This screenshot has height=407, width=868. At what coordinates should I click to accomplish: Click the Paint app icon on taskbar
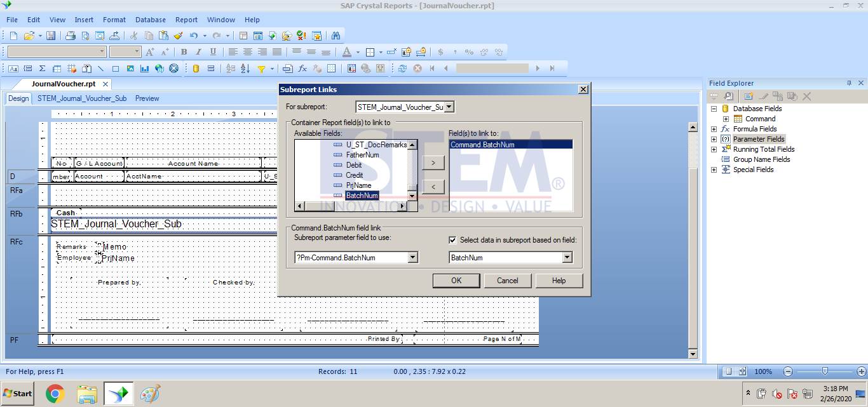click(x=150, y=394)
